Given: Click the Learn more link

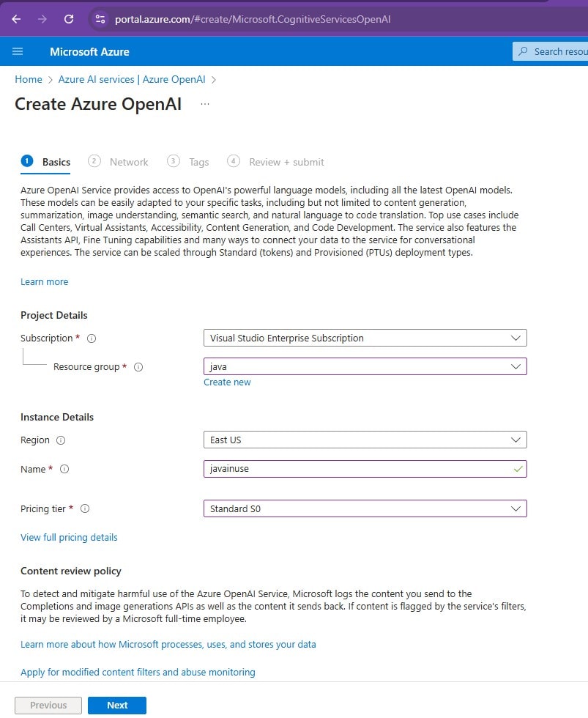Looking at the screenshot, I should 45,281.
